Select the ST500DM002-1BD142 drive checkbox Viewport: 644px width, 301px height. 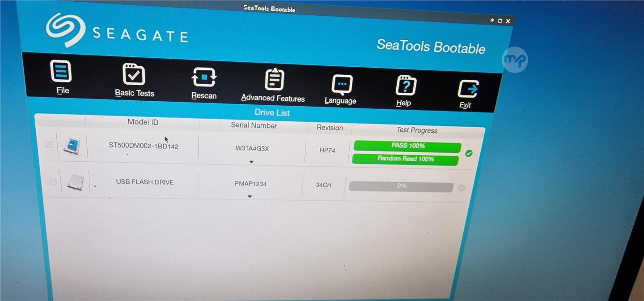click(x=49, y=144)
